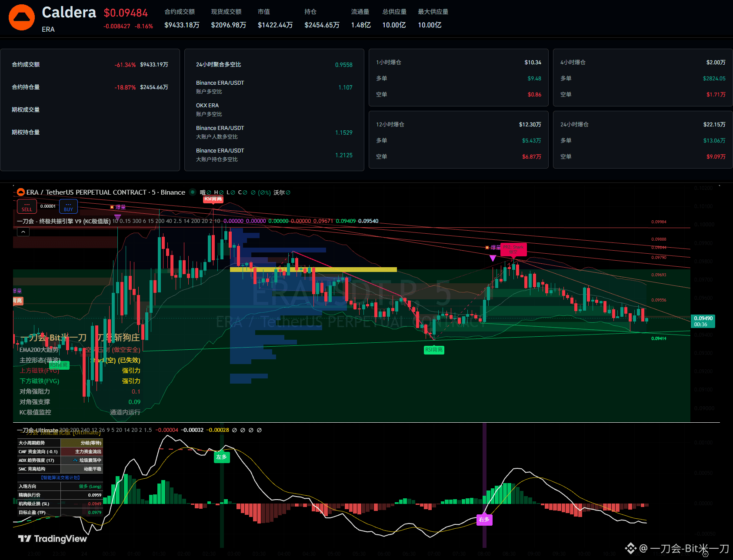Click the KC极值监控 通道内运行 row
Image resolution: width=733 pixels, height=560 pixels.
[x=80, y=412]
